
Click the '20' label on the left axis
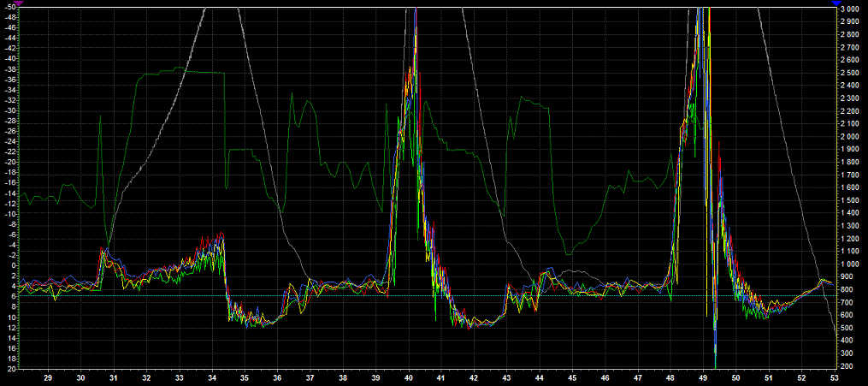click(x=14, y=369)
